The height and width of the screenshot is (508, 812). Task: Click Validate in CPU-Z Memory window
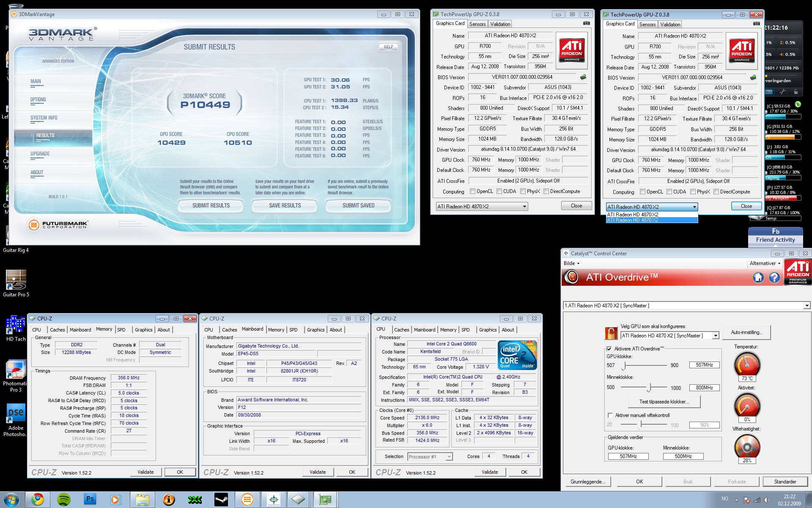145,472
